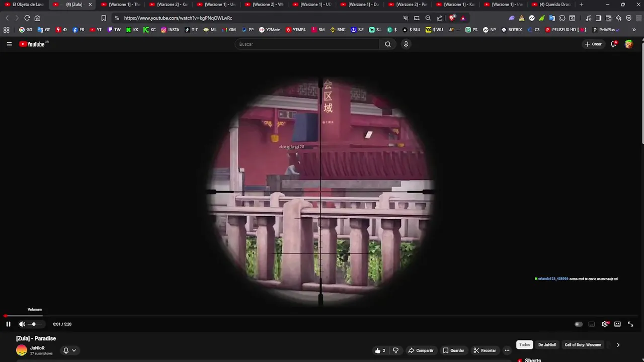The height and width of the screenshot is (362, 644).
Task: Show more filter chips with right arrow
Action: click(618, 345)
